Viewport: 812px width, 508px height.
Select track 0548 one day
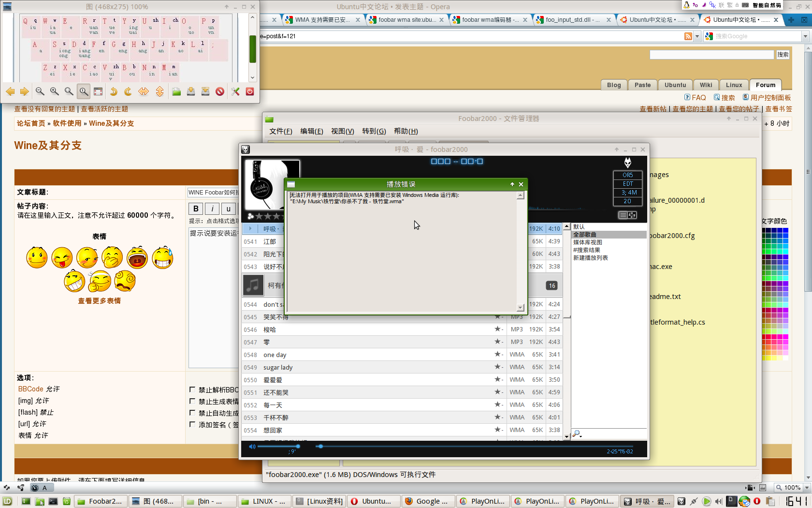pyautogui.click(x=402, y=355)
